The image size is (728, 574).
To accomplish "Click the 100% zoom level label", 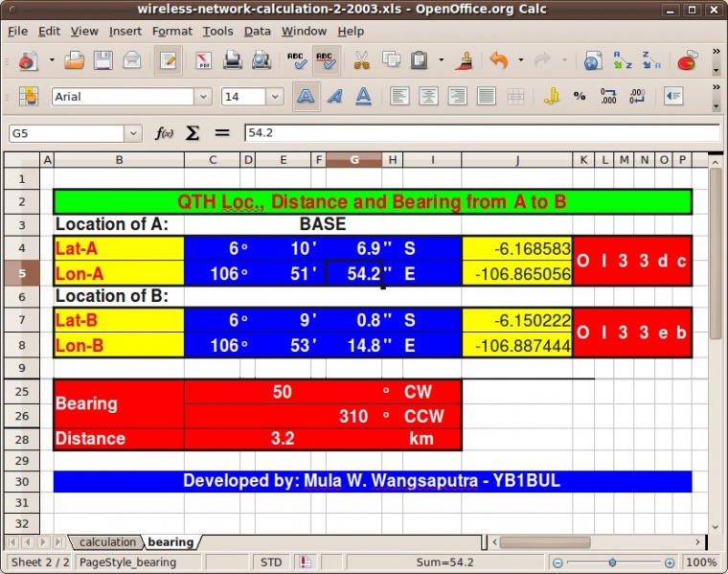I will pyautogui.click(x=701, y=563).
